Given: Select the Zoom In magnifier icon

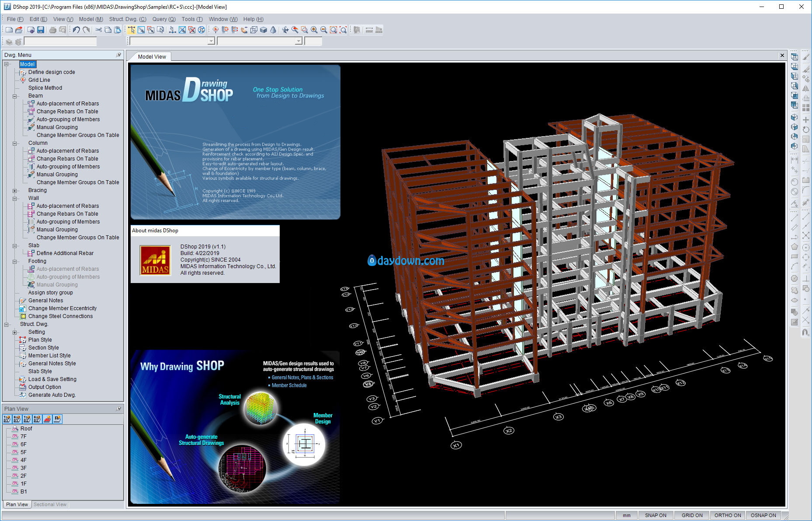Looking at the screenshot, I should point(314,30).
